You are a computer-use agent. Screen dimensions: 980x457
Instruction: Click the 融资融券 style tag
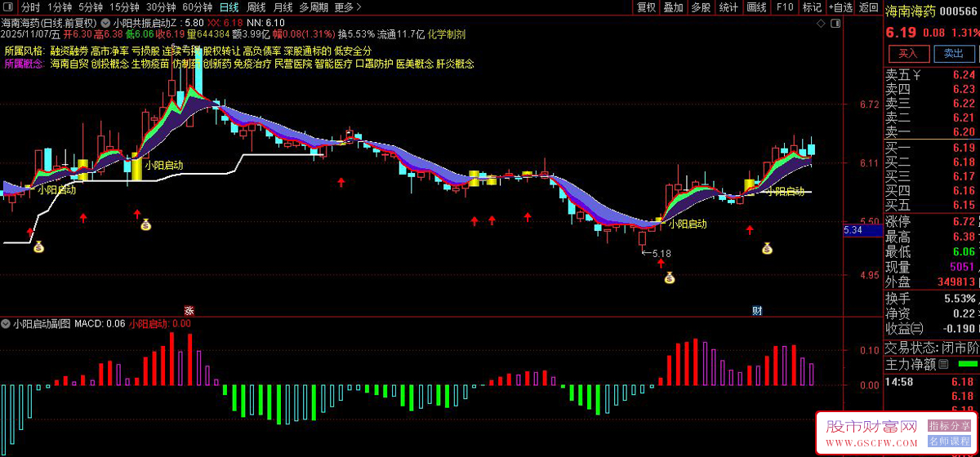click(x=69, y=51)
